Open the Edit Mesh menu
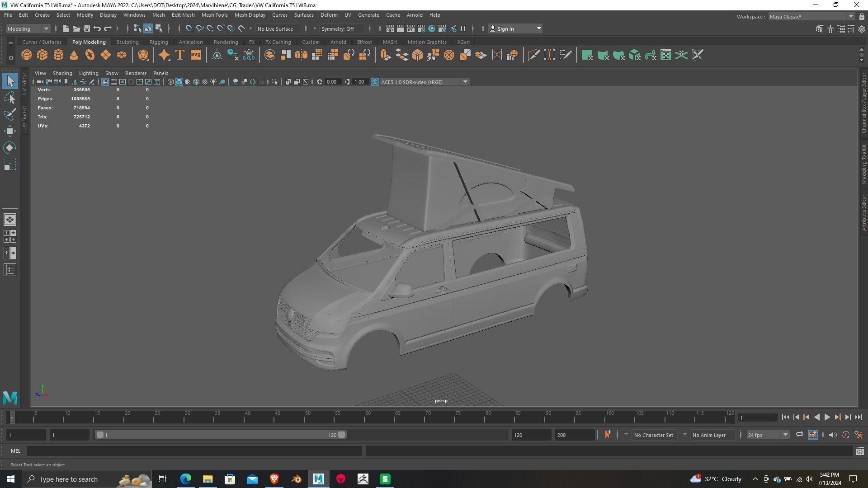Viewport: 868px width, 488px height. [183, 15]
